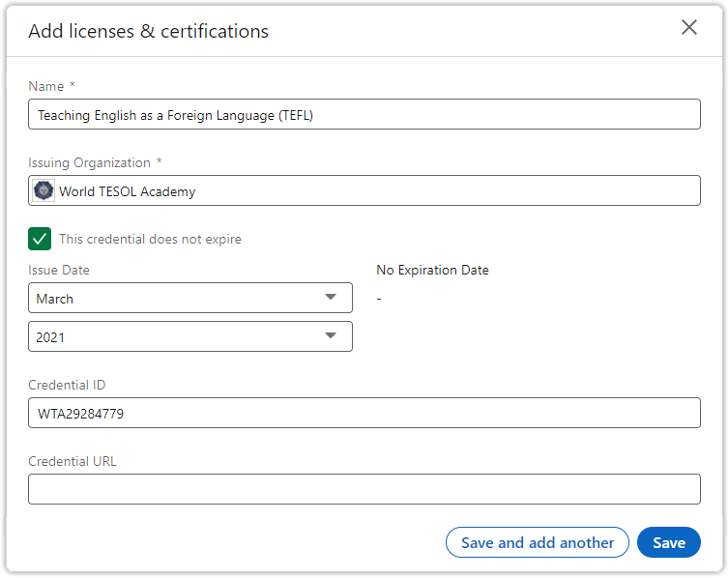Focus the Name field containing TEFL text

pyautogui.click(x=364, y=114)
